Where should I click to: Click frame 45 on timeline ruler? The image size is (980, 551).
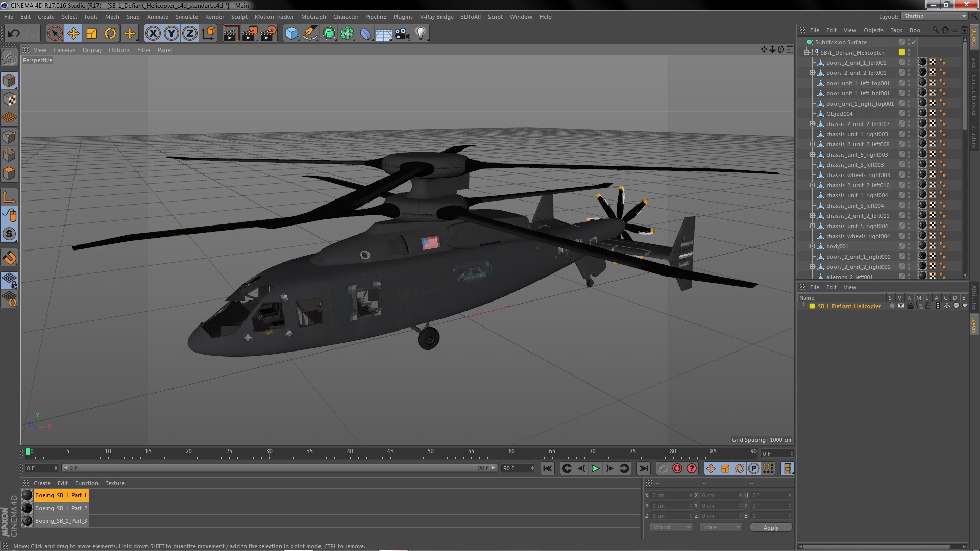[x=390, y=452]
